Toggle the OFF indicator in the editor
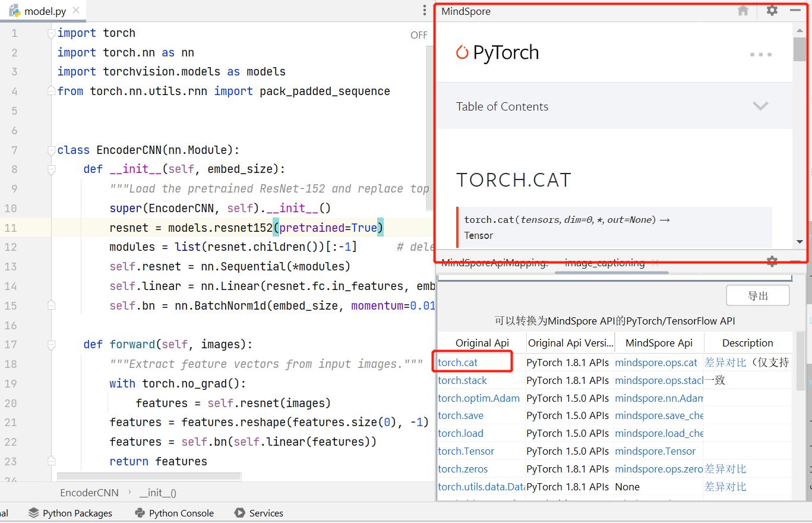812x523 pixels. coord(419,35)
